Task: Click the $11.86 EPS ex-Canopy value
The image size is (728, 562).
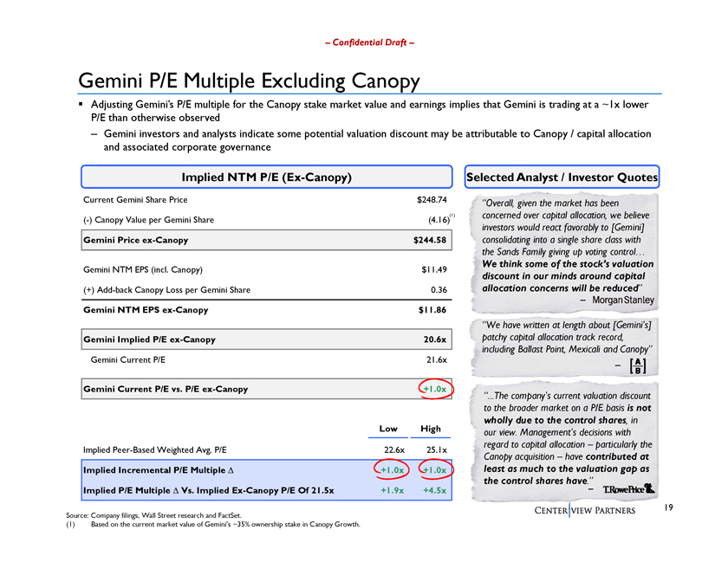Action: (x=432, y=310)
